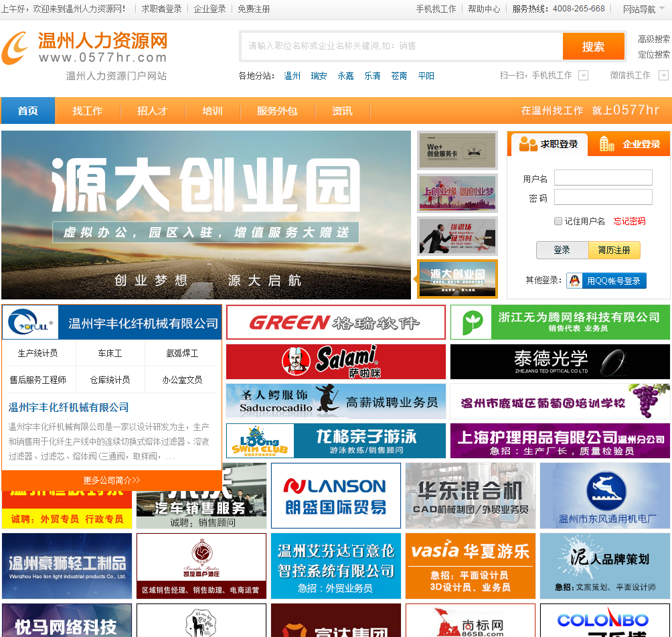672x637 pixels.
Task: Open the 办公室文员 job link
Action: pos(182,380)
